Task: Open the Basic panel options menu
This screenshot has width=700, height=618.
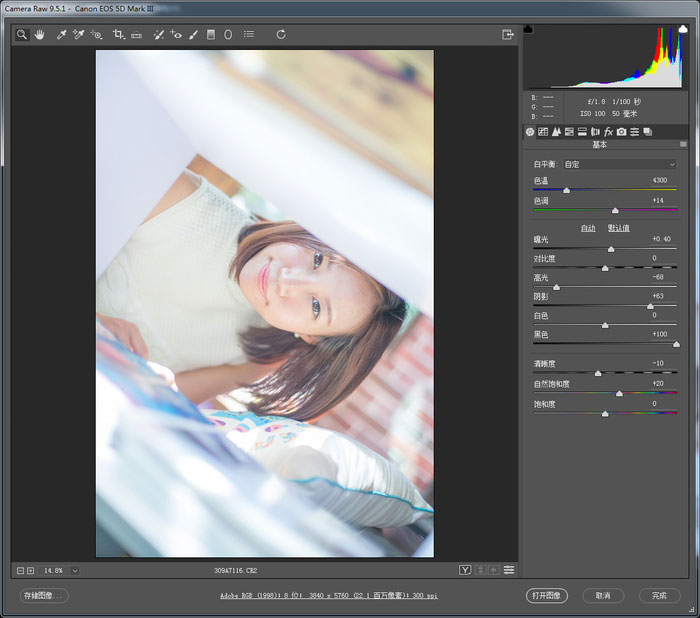Action: click(x=683, y=145)
